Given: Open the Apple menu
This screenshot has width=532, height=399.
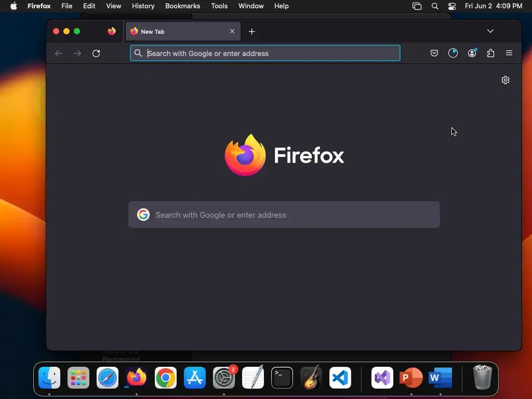Looking at the screenshot, I should pos(14,6).
